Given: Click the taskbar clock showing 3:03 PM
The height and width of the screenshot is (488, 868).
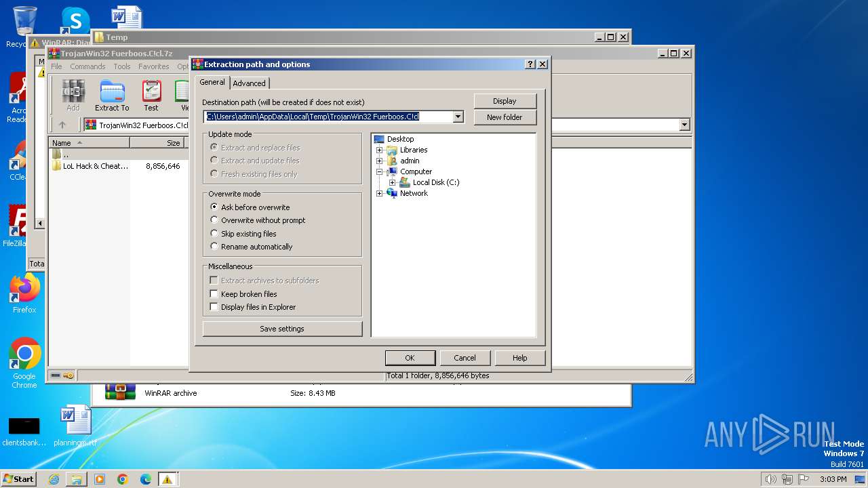Looking at the screenshot, I should (833, 479).
